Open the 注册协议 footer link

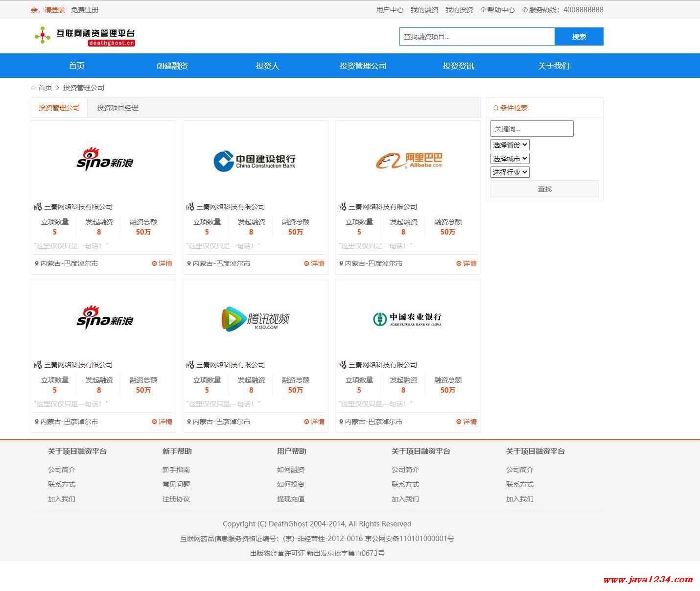click(176, 499)
